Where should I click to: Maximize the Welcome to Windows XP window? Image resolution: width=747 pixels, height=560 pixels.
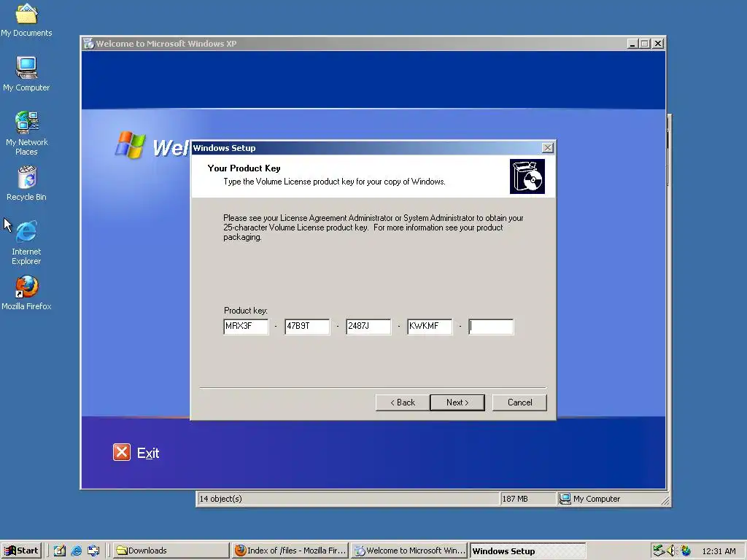(x=645, y=43)
